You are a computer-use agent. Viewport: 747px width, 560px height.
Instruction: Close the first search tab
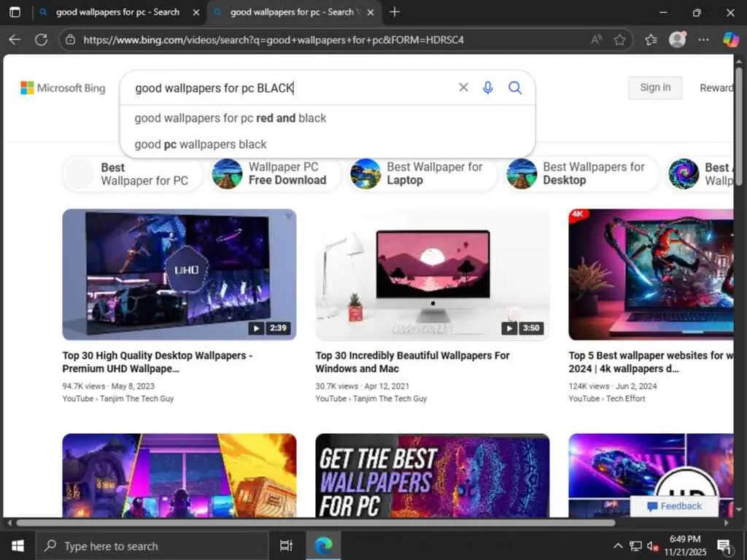196,12
